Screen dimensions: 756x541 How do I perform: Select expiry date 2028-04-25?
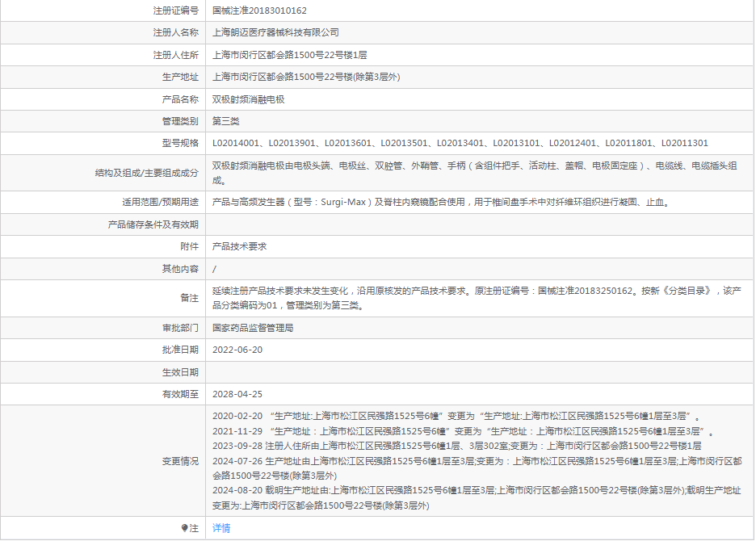[x=237, y=394]
